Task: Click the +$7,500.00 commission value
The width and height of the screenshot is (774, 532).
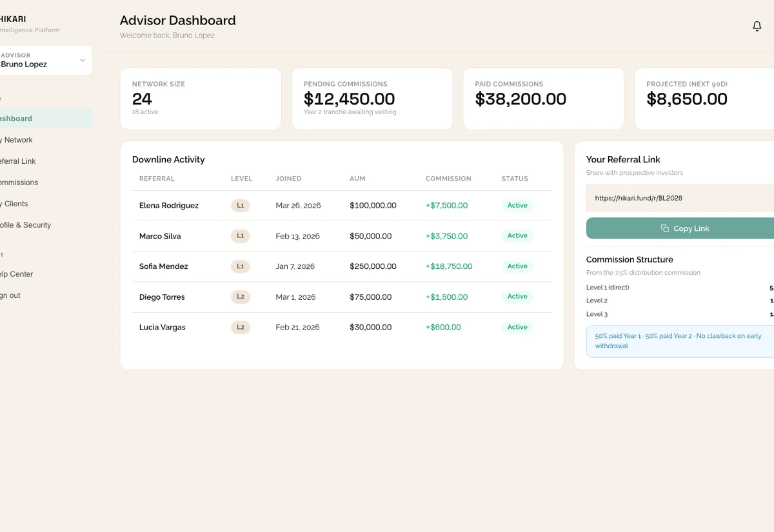Action: (446, 206)
